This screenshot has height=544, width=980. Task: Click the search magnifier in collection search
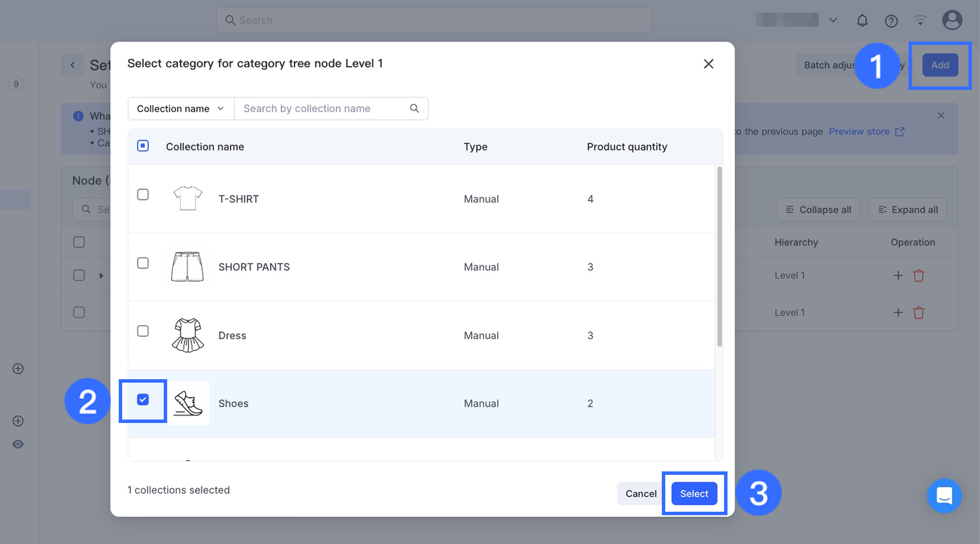pos(414,108)
